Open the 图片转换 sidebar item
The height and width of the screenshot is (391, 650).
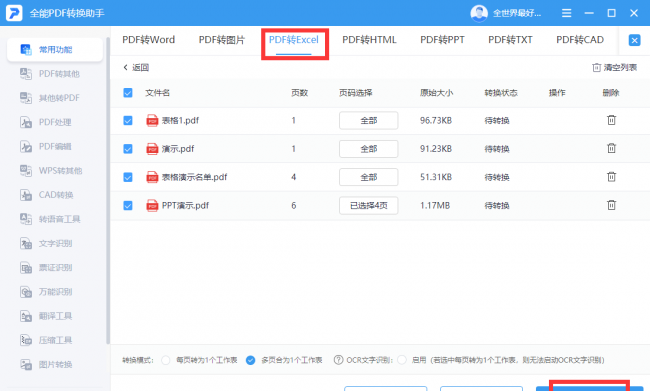[46, 364]
